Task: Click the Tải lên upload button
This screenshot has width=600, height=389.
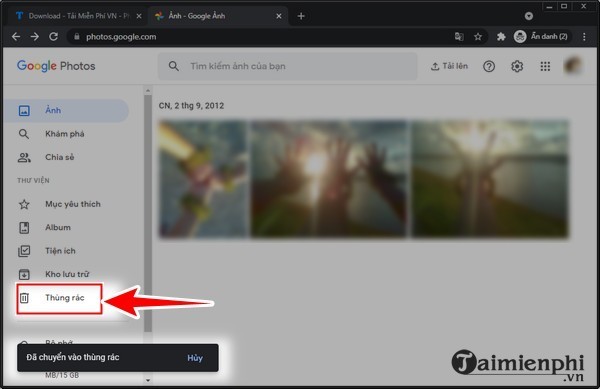Action: point(449,66)
